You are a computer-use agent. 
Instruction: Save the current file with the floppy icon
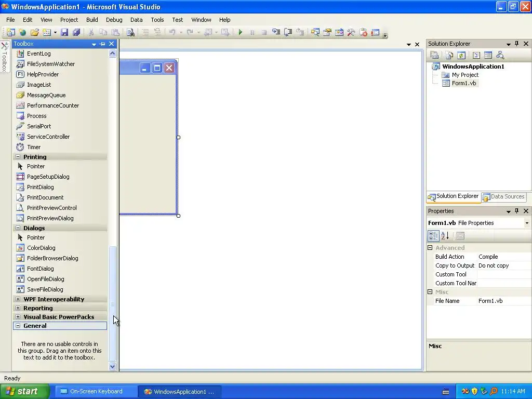(x=64, y=32)
